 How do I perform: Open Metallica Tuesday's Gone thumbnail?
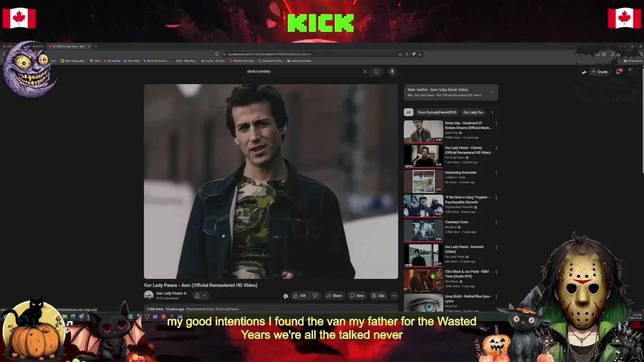coord(423,230)
